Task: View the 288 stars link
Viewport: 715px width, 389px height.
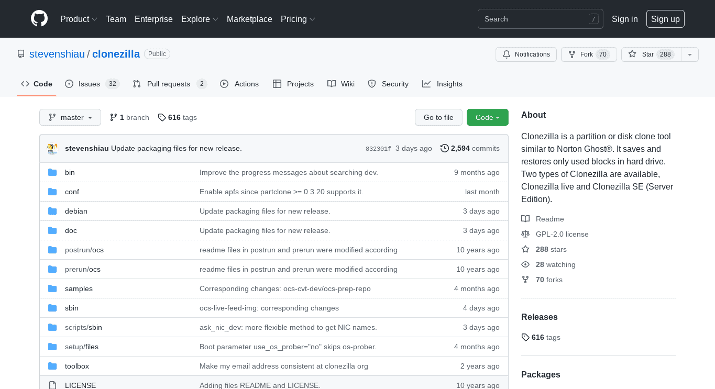Action: pos(544,249)
